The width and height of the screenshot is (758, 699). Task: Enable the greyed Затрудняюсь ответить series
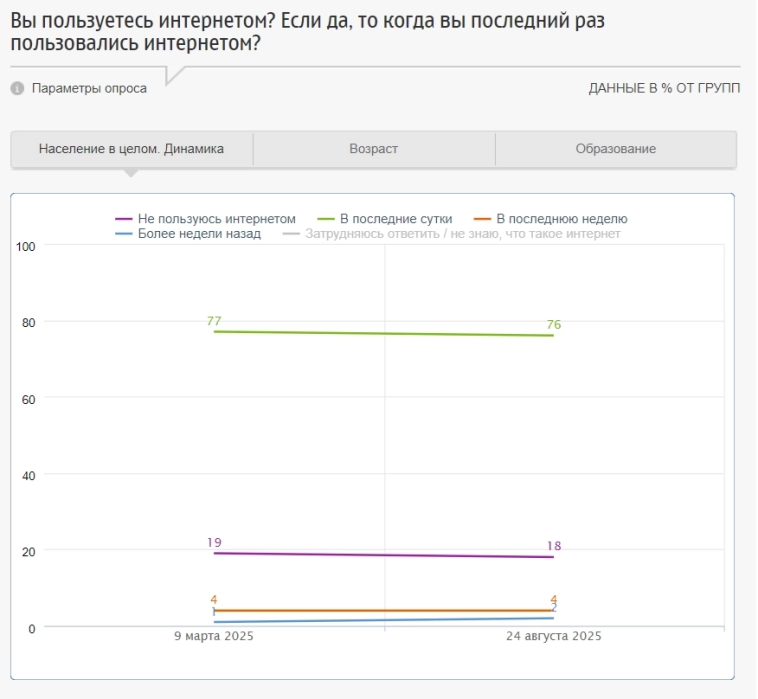click(464, 234)
